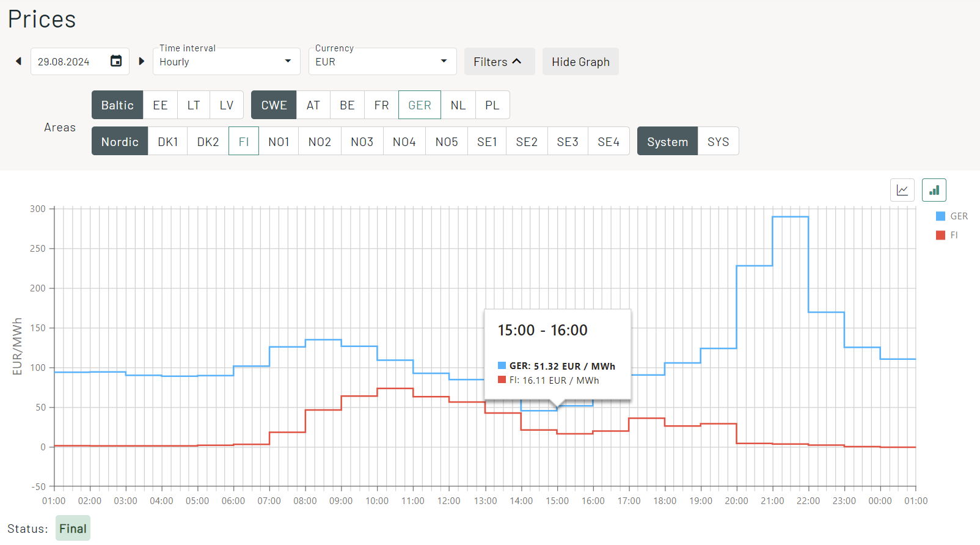Open the Time interval dropdown

pyautogui.click(x=226, y=62)
